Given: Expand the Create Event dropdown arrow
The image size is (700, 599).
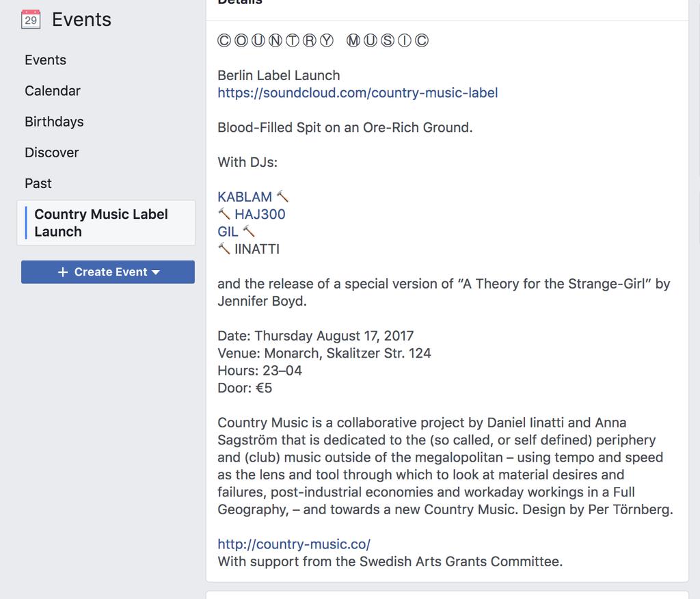Looking at the screenshot, I should point(156,272).
